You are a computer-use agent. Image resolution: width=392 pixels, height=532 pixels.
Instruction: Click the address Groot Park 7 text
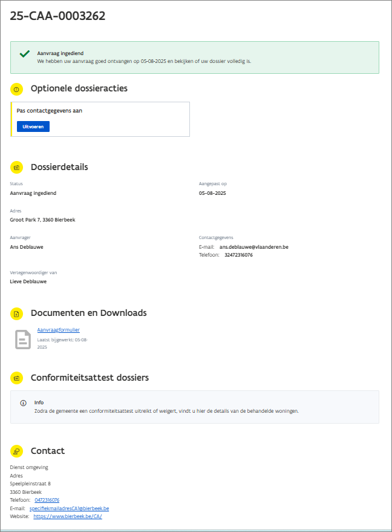coord(42,220)
